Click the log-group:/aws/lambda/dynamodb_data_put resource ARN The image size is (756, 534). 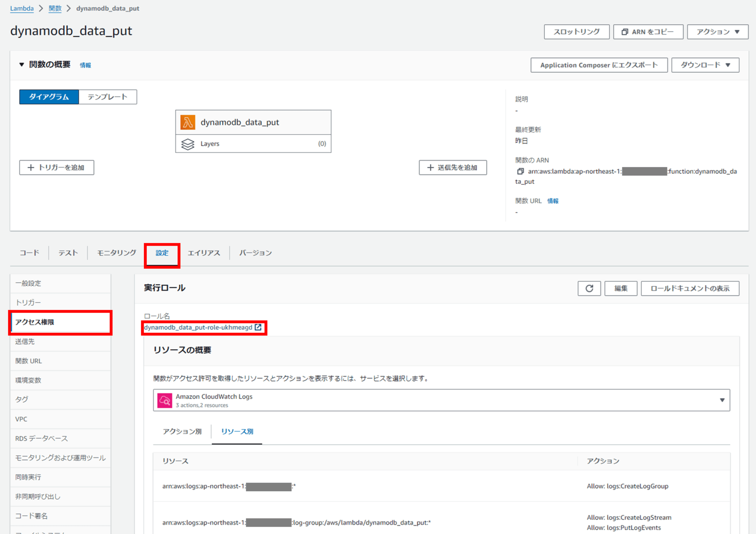pyautogui.click(x=296, y=523)
